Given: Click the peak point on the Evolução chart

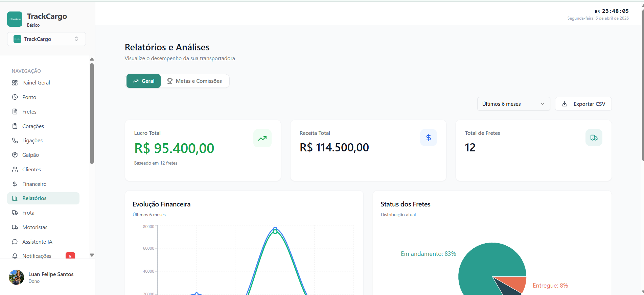Looking at the screenshot, I should click(275, 229).
